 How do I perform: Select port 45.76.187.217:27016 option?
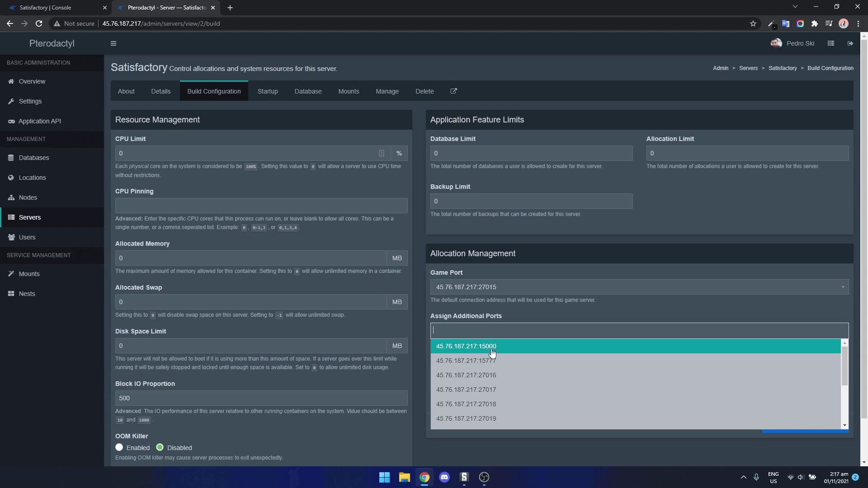point(636,375)
